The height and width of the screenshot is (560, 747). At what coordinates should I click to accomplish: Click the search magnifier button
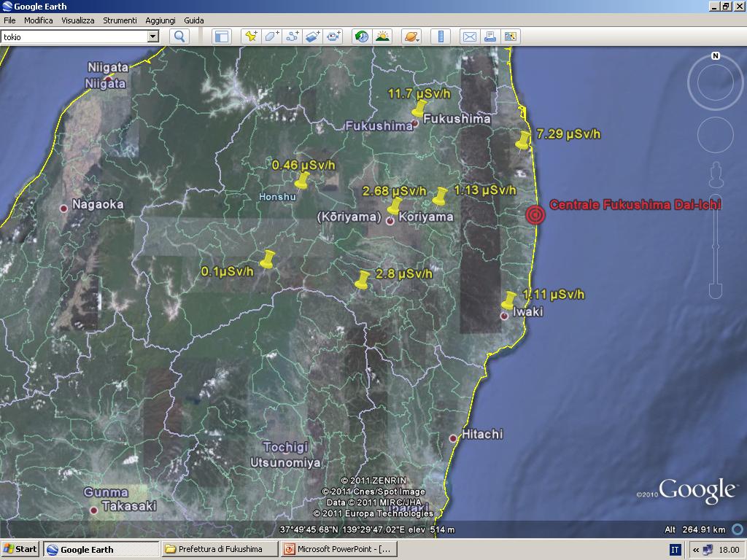click(x=179, y=36)
